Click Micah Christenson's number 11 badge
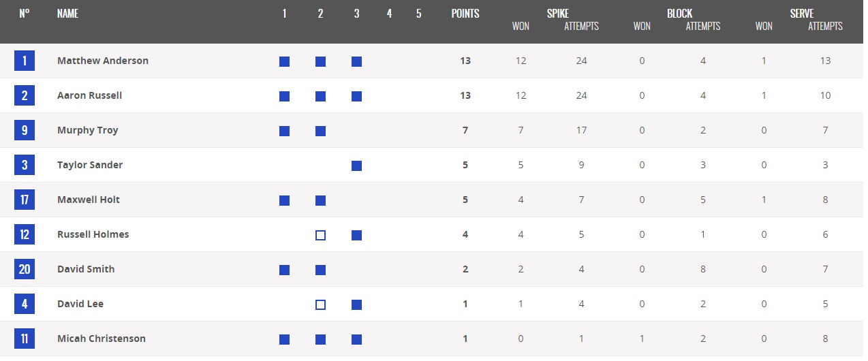Viewport: 868px width, 361px height. pos(25,339)
